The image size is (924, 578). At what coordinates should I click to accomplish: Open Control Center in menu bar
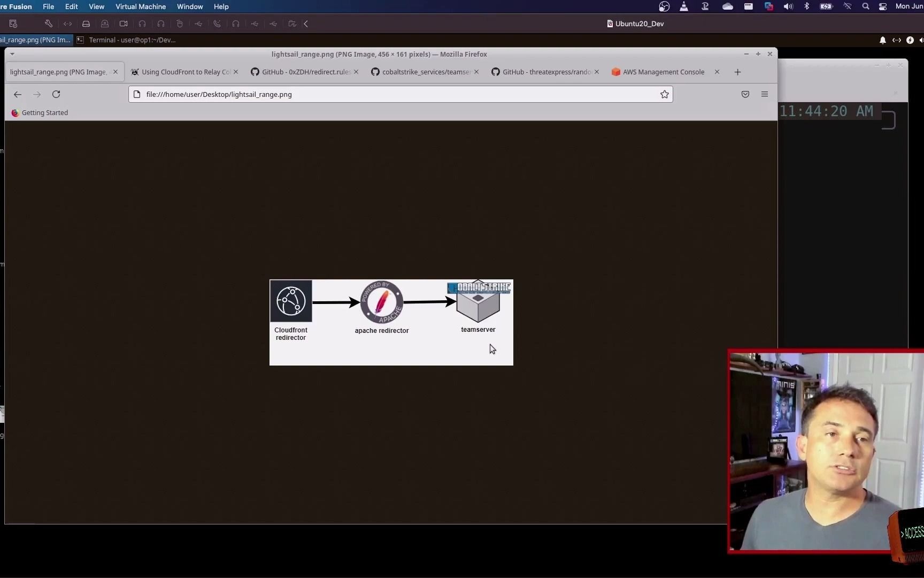(883, 6)
